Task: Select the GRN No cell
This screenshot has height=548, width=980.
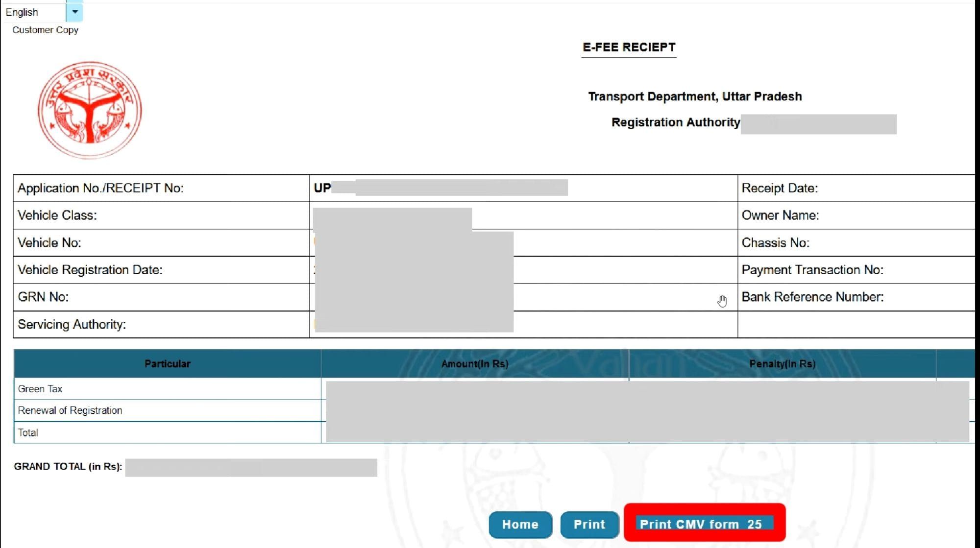Action: tap(44, 296)
